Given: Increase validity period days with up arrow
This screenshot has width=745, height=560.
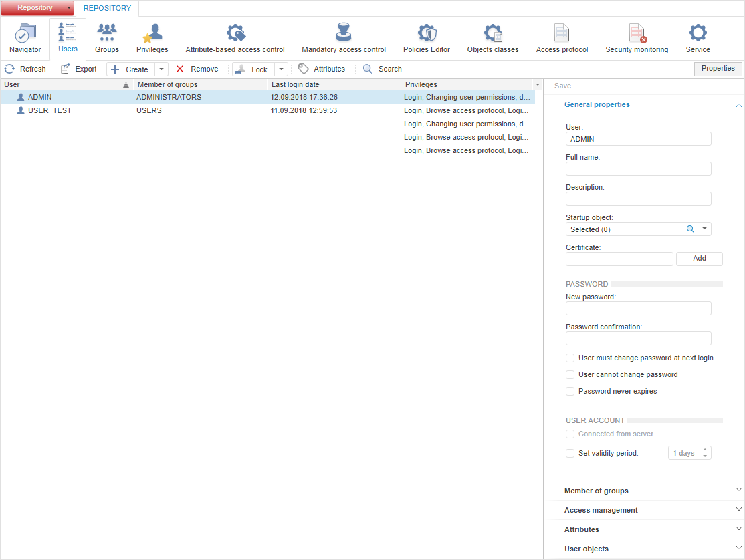Looking at the screenshot, I should 705,450.
